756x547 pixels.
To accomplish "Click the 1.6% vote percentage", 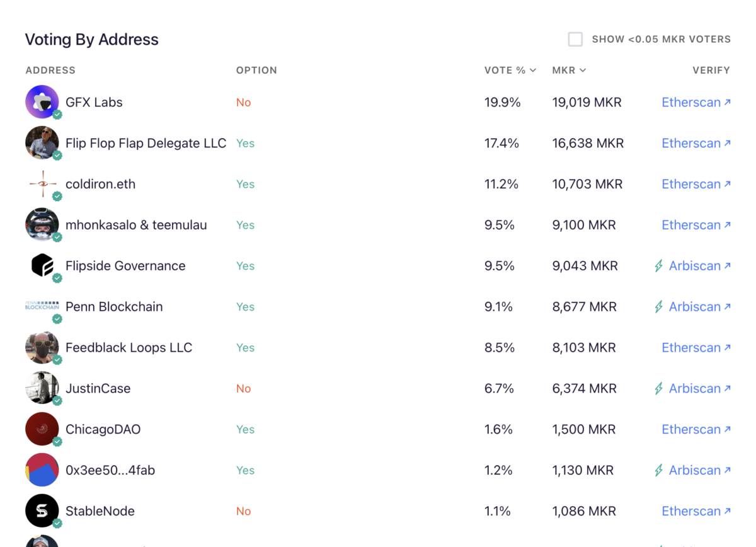I will coord(498,429).
